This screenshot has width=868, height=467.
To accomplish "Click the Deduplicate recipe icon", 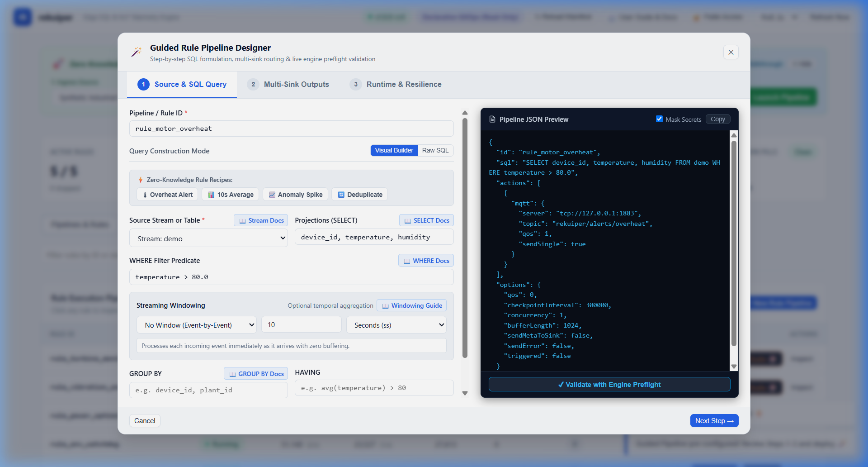I will 341,195.
